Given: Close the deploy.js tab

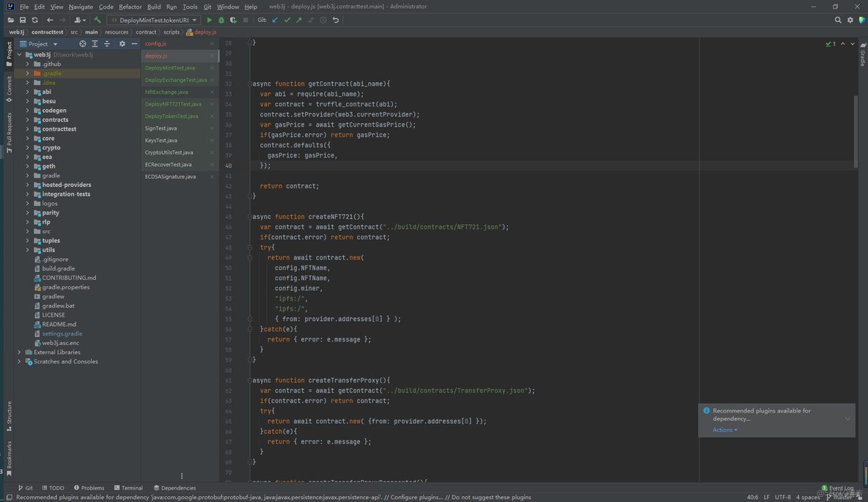Looking at the screenshot, I should [212, 56].
